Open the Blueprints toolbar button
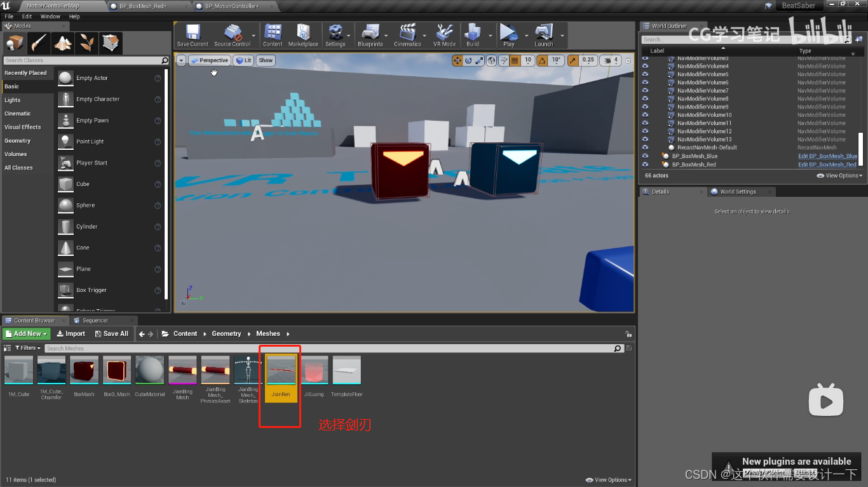 click(x=370, y=36)
